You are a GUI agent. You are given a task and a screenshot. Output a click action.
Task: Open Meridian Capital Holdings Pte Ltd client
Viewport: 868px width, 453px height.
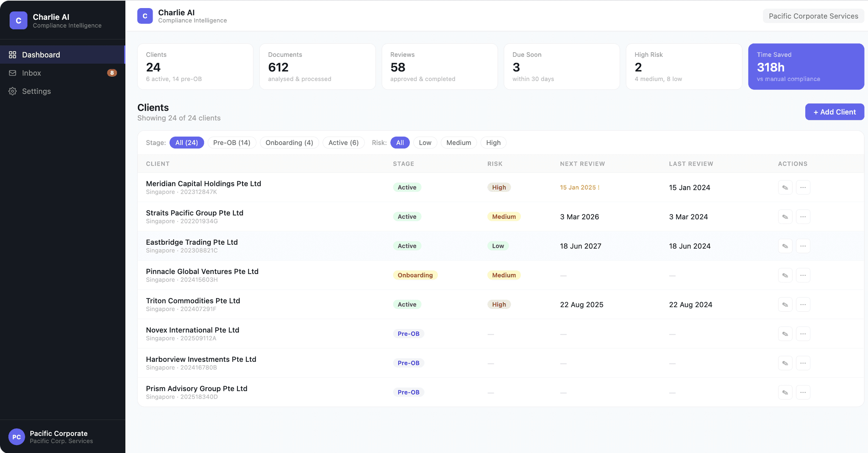pos(203,184)
